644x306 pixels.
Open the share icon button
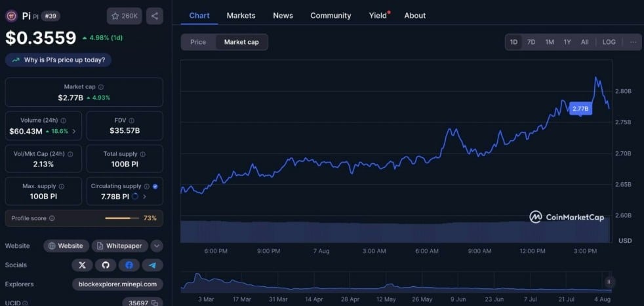tap(154, 16)
